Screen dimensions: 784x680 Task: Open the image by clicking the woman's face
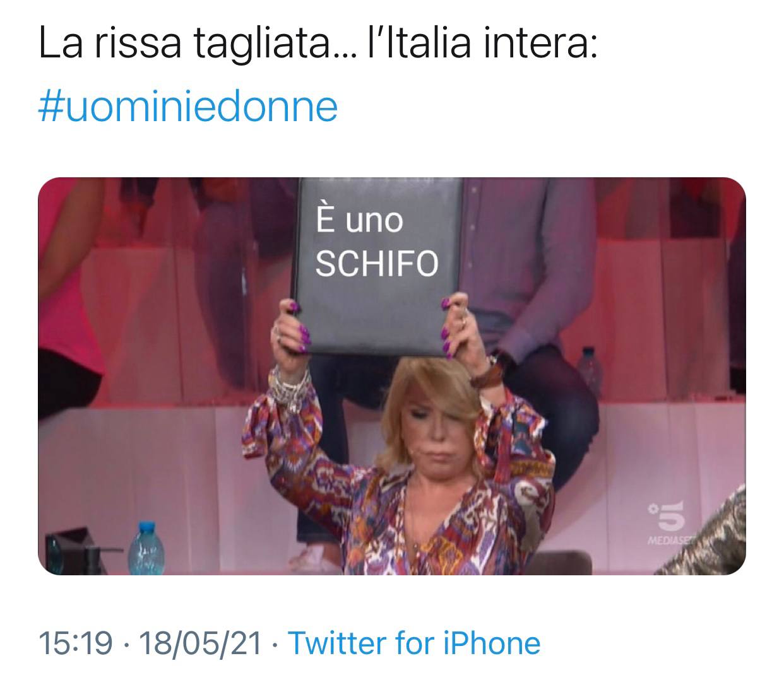pos(436,435)
